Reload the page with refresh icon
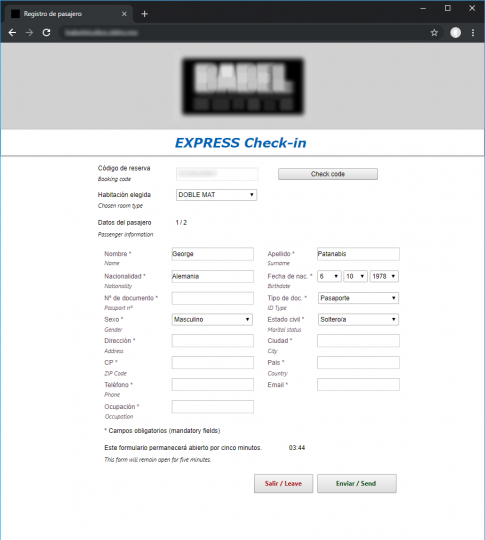This screenshot has height=540, width=485. click(47, 33)
